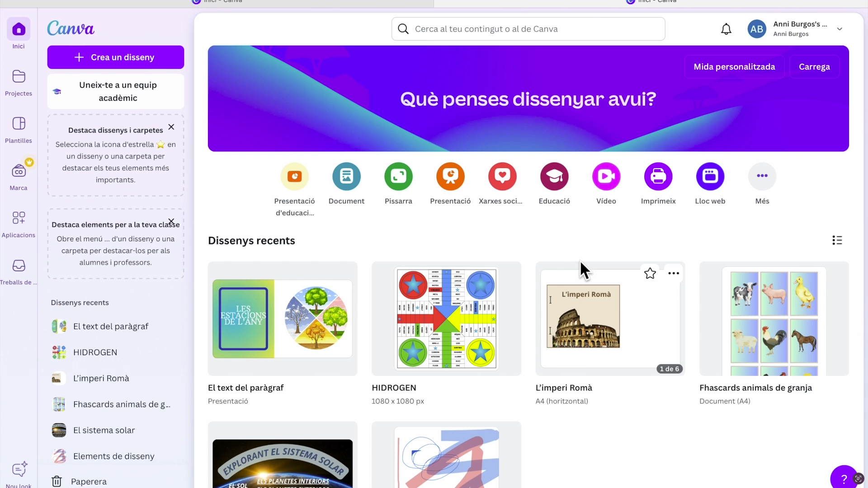This screenshot has height=488, width=868.
Task: Select the Vídeo design type icon
Action: tap(606, 177)
